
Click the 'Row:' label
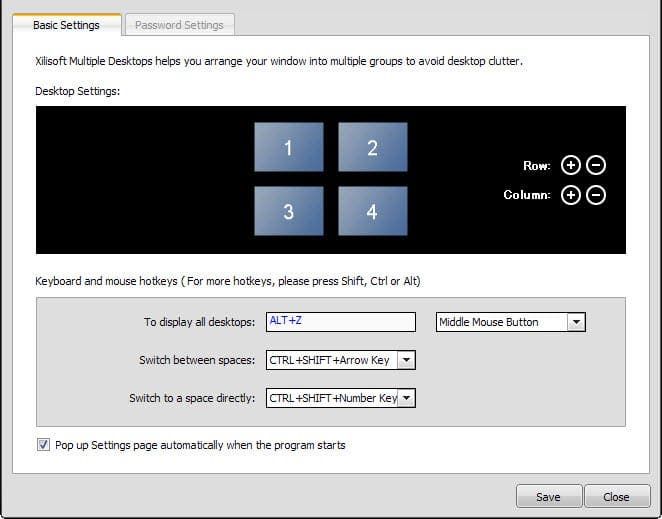point(537,166)
